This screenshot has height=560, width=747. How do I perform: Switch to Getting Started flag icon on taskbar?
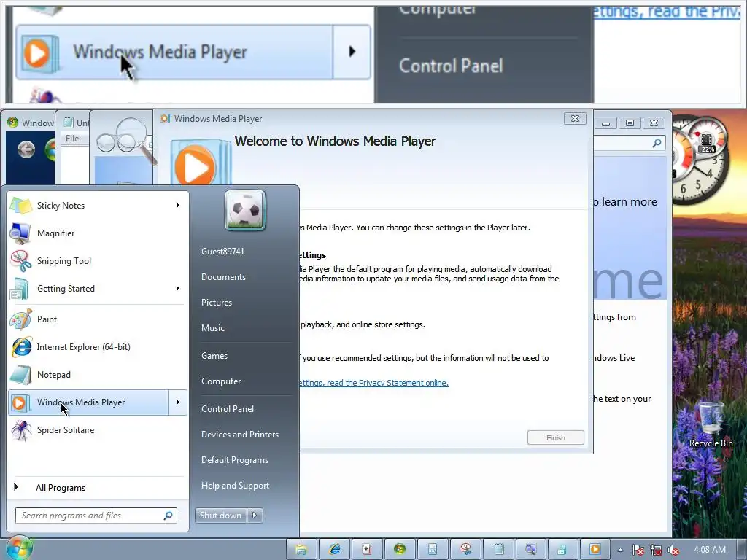point(399,550)
